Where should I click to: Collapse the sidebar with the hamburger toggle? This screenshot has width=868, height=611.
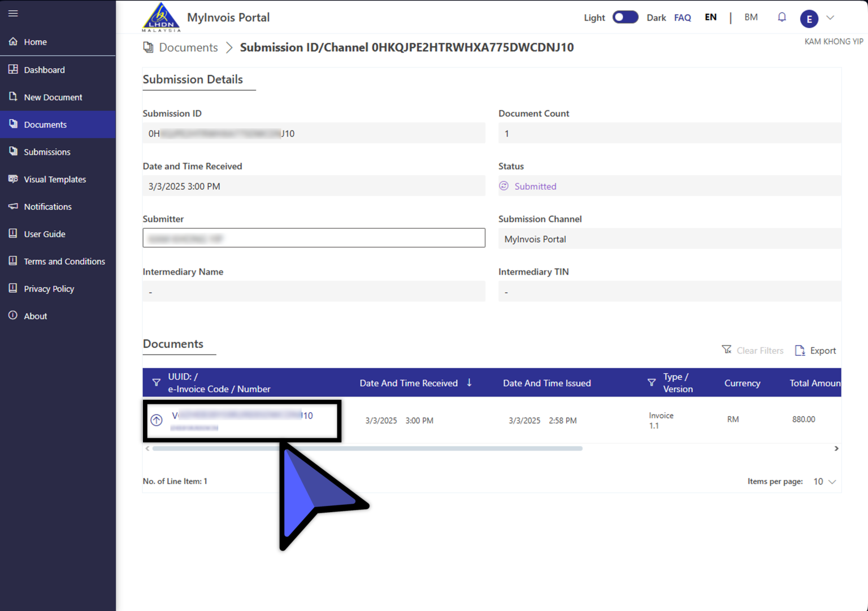click(13, 13)
